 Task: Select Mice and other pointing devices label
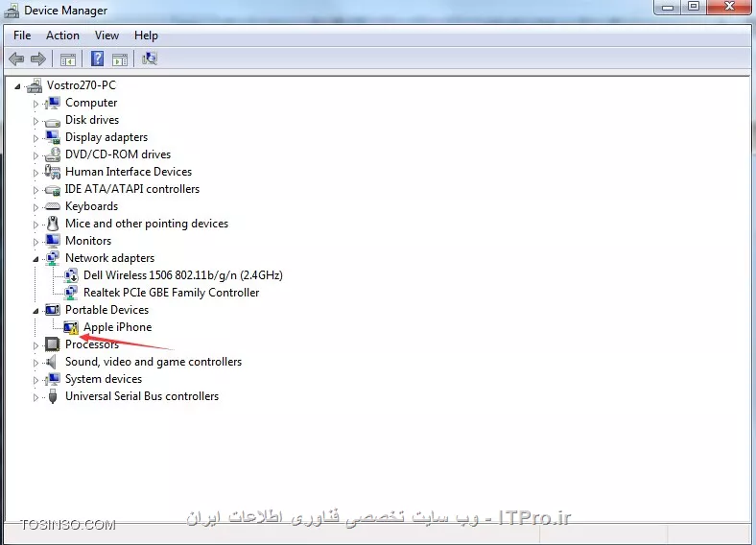[147, 224]
